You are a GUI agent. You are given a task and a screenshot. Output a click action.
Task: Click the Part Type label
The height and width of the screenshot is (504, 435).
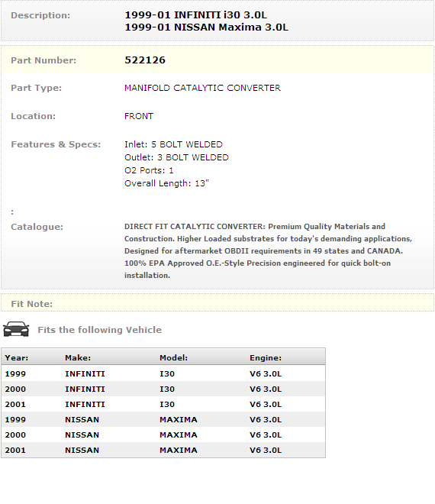tap(37, 88)
